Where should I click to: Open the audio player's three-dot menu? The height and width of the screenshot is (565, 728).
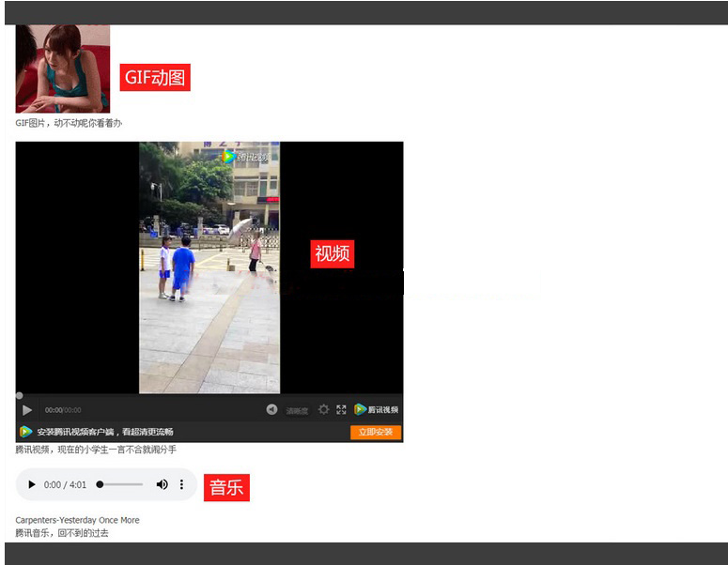182,484
